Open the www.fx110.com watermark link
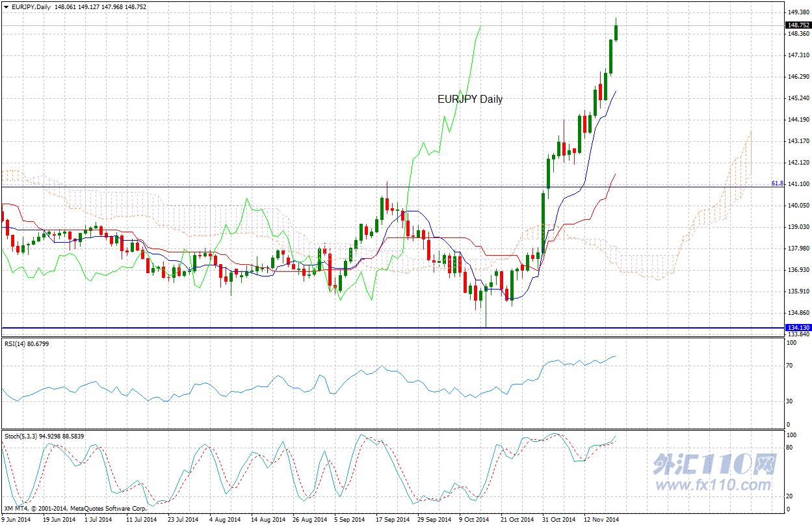The image size is (812, 525). click(x=715, y=485)
